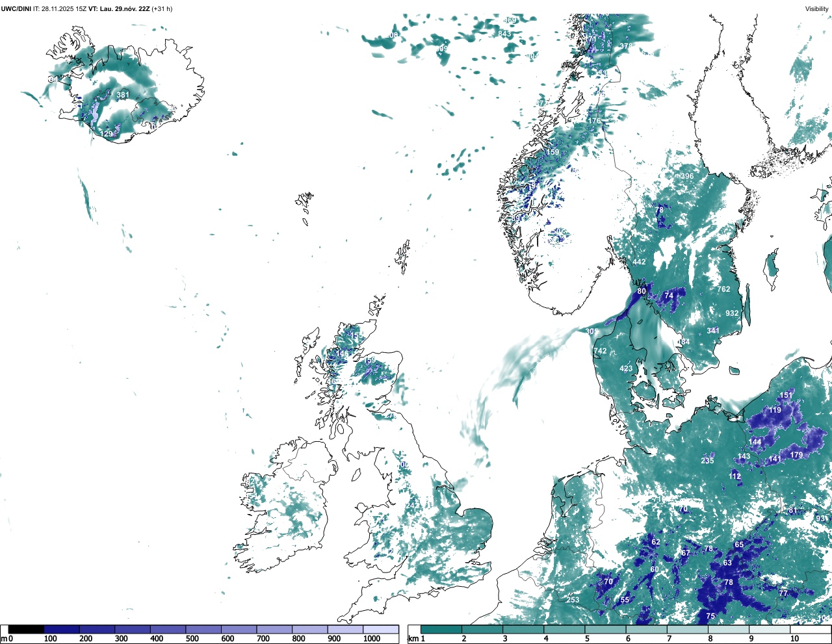Click the '119' visibility value on the map
This screenshot has height=644, width=832.
coord(775,410)
